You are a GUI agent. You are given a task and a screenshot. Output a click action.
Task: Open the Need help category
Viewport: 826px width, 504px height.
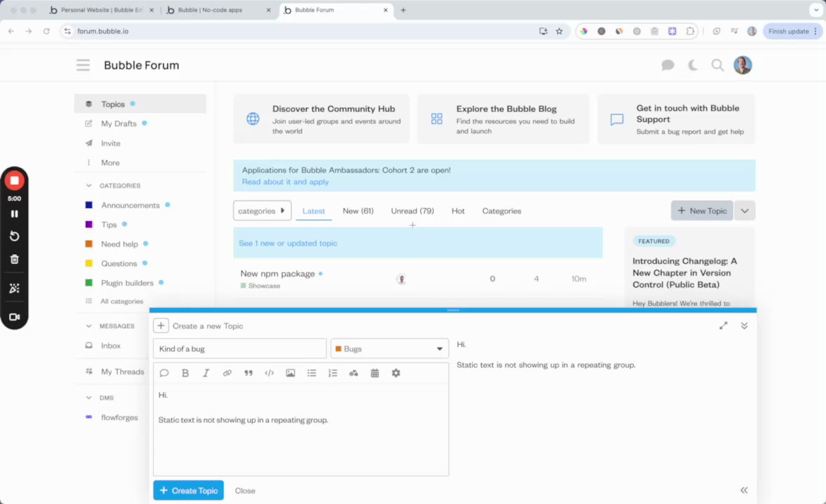pyautogui.click(x=119, y=244)
